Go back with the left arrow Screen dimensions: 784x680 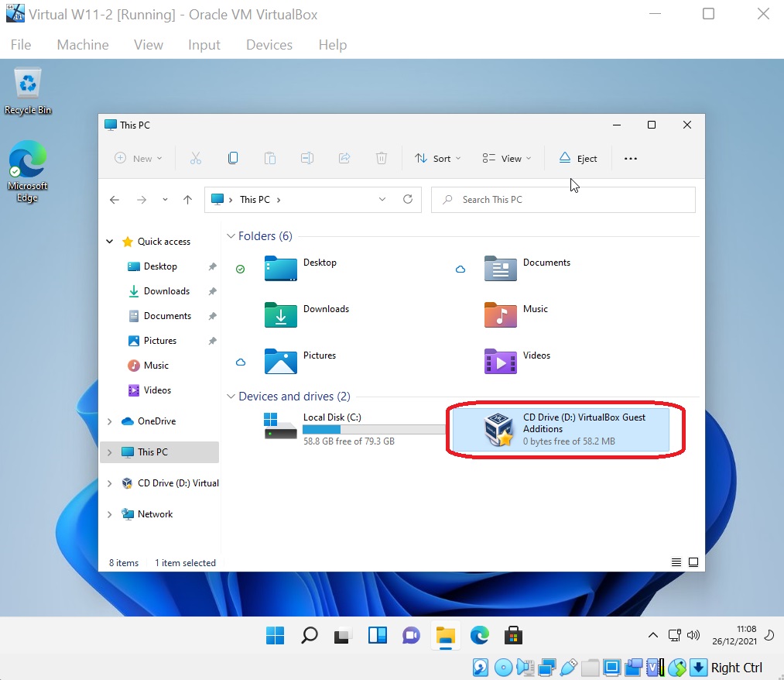pyautogui.click(x=115, y=200)
